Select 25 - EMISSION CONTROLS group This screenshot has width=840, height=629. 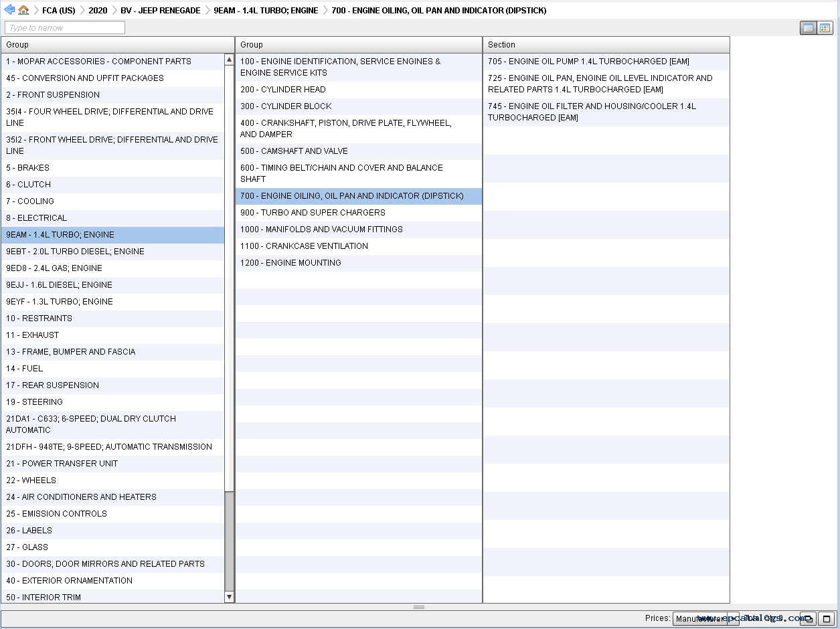(x=112, y=514)
